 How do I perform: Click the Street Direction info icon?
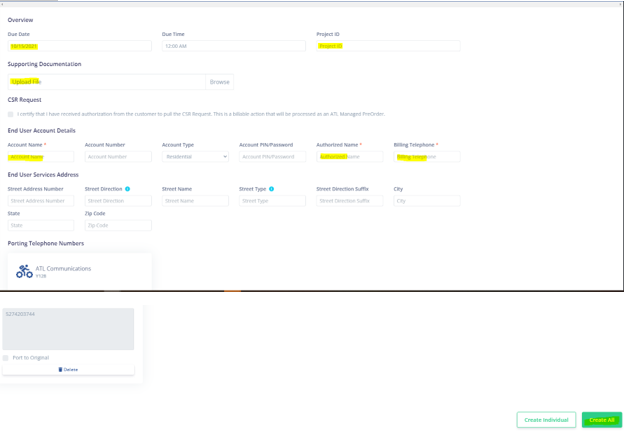[x=127, y=189]
